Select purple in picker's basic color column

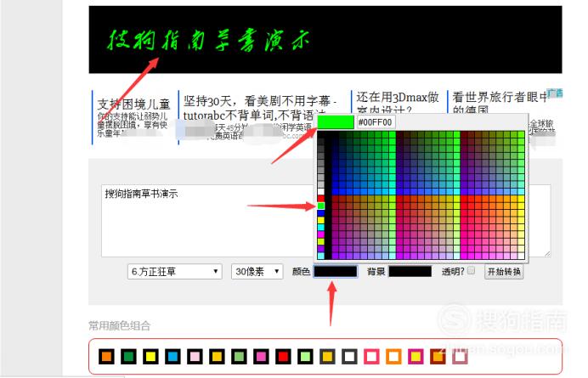[321, 249]
